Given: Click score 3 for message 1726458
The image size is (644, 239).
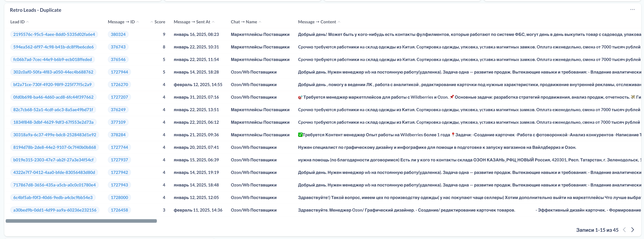Looking at the screenshot, I should coord(164,210).
